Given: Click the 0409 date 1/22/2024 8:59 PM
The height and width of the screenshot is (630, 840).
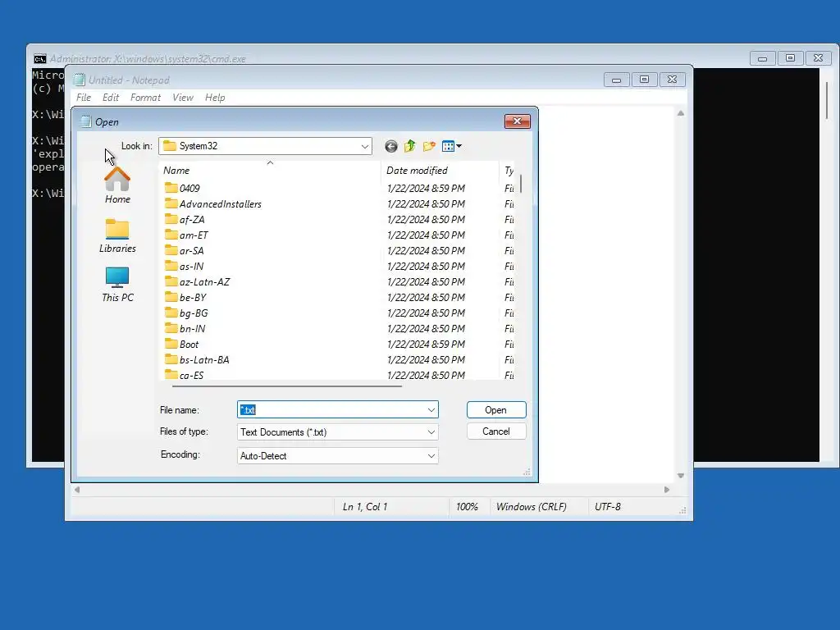Looking at the screenshot, I should [x=426, y=188].
